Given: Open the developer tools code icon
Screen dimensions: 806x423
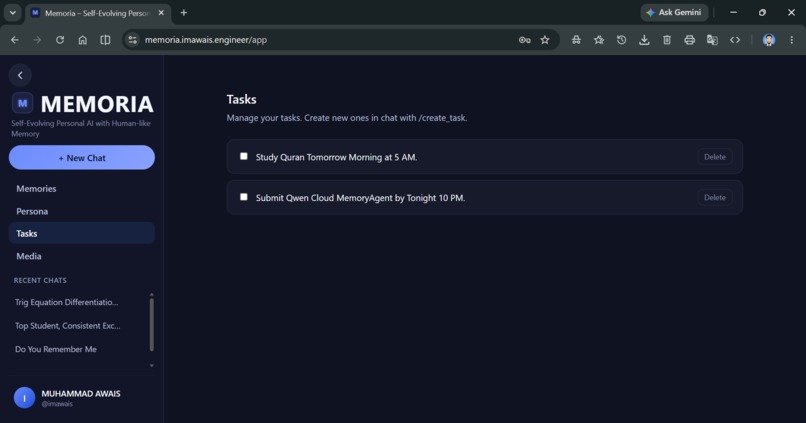Looking at the screenshot, I should (x=735, y=40).
